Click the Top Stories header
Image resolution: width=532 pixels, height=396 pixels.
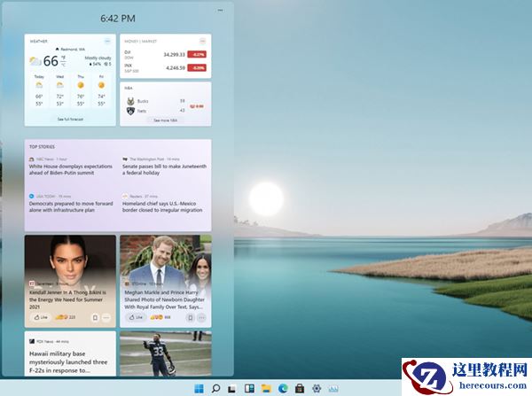42,147
